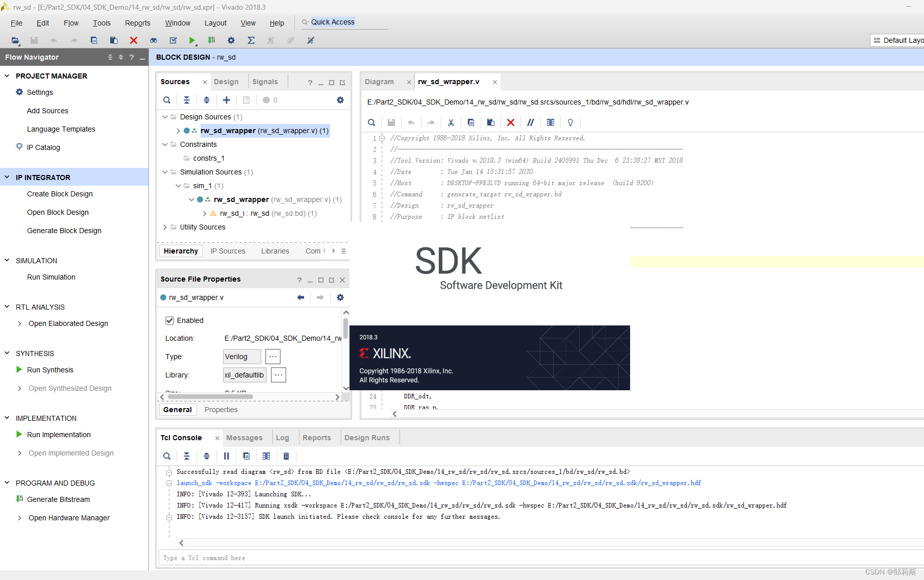Click Run Simulation
The image size is (924, 580).
pos(51,277)
